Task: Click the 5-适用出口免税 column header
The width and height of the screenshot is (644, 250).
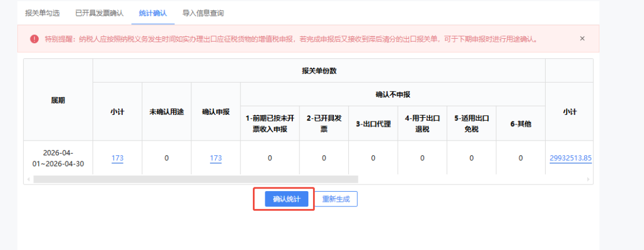Action: [x=472, y=124]
